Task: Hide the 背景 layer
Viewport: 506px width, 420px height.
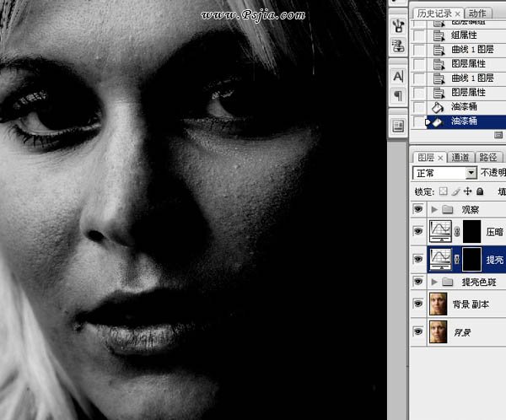Action: (x=418, y=331)
